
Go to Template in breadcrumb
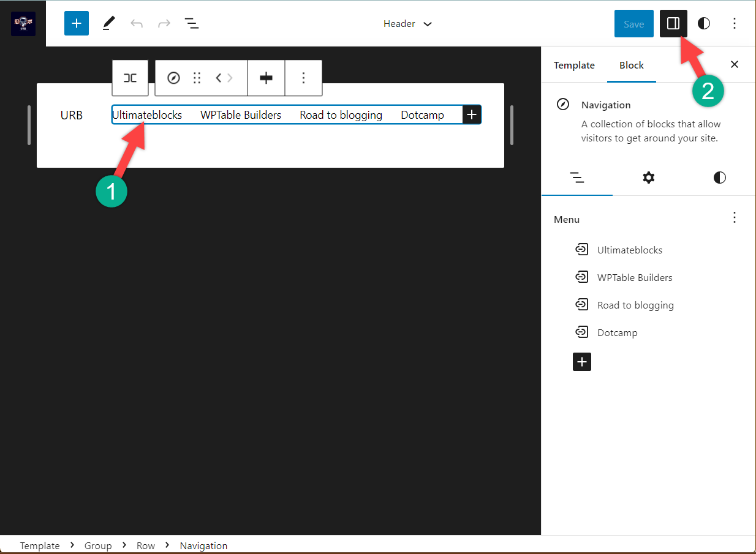click(x=40, y=545)
